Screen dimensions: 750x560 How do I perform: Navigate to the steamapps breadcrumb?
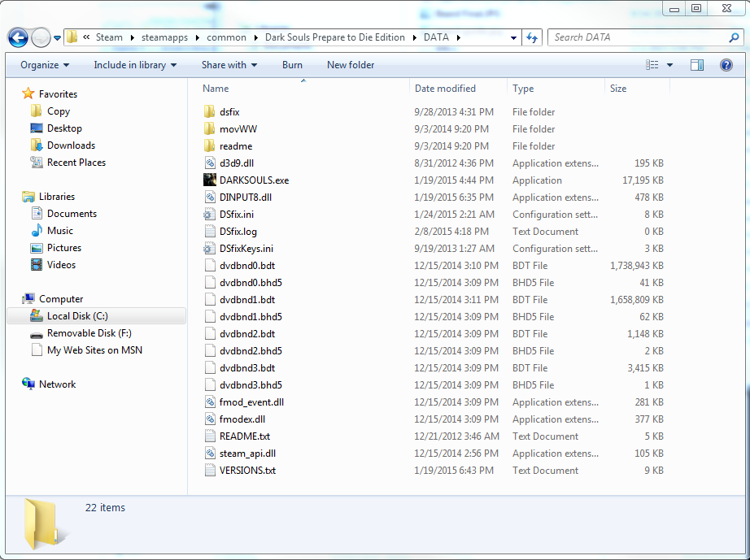(164, 37)
